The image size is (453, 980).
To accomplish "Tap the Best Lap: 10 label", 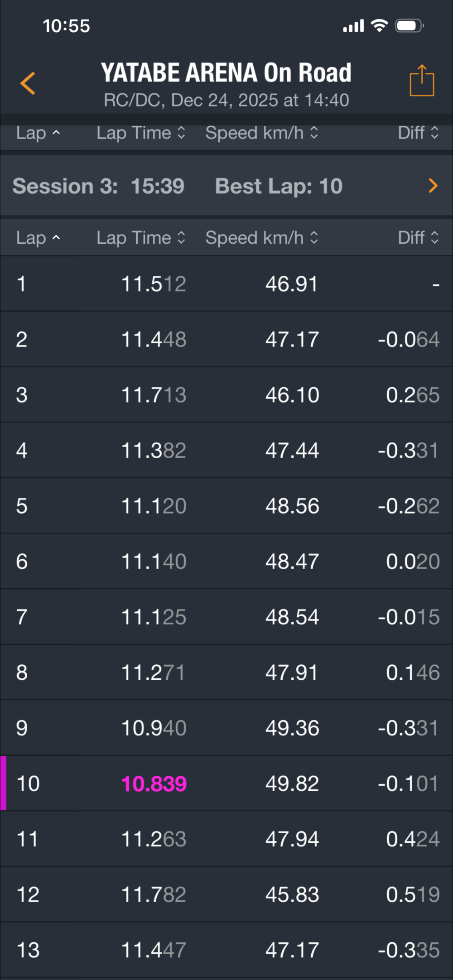I will [279, 186].
